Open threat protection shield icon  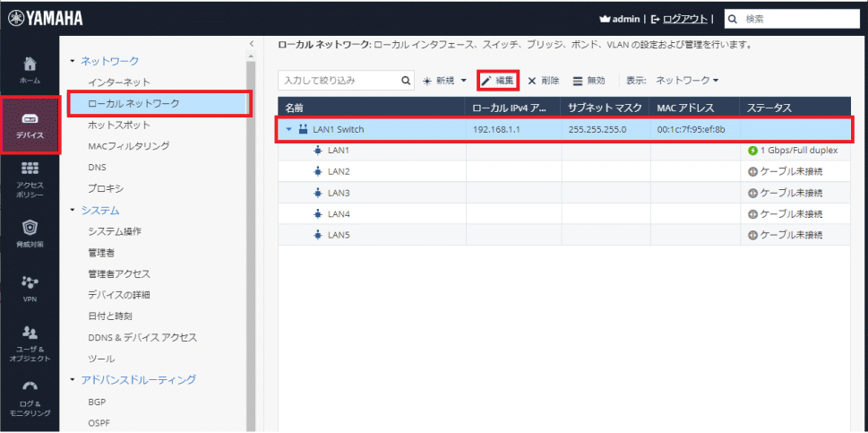pyautogui.click(x=30, y=229)
